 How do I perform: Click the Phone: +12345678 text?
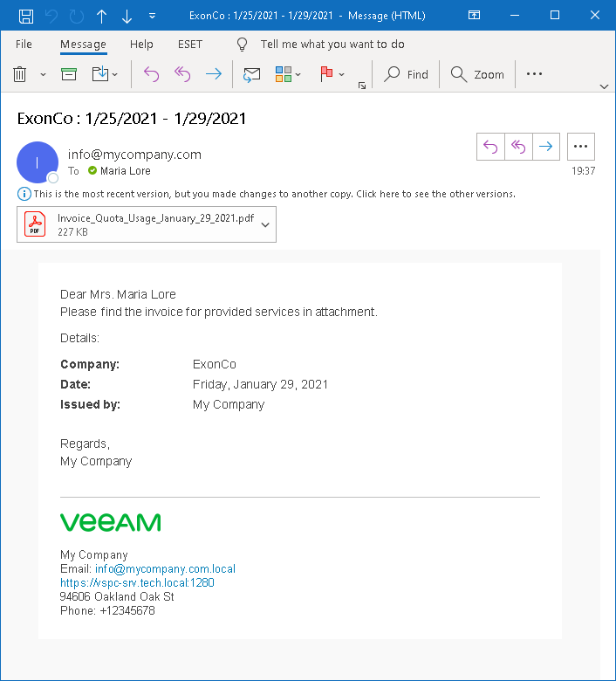pos(107,610)
